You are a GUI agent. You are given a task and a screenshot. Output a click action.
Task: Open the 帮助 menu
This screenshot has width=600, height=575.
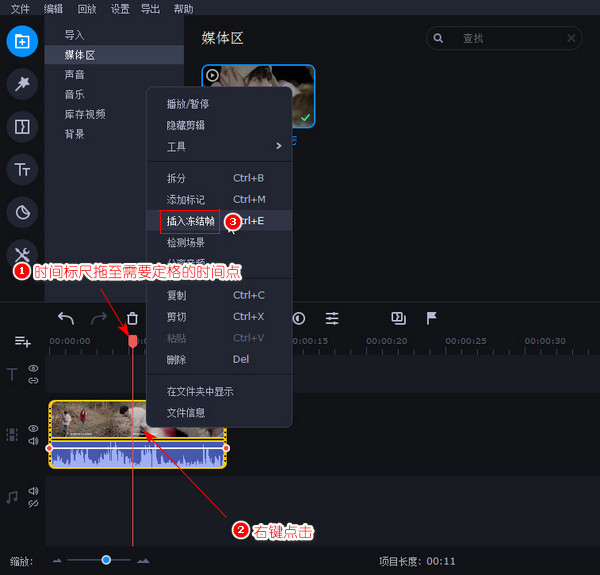tap(184, 8)
